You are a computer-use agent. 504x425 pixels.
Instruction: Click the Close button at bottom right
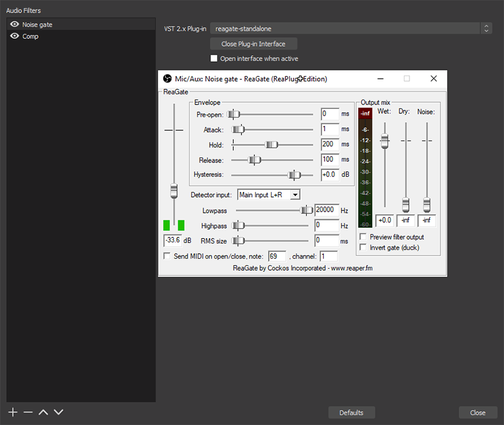coord(478,412)
